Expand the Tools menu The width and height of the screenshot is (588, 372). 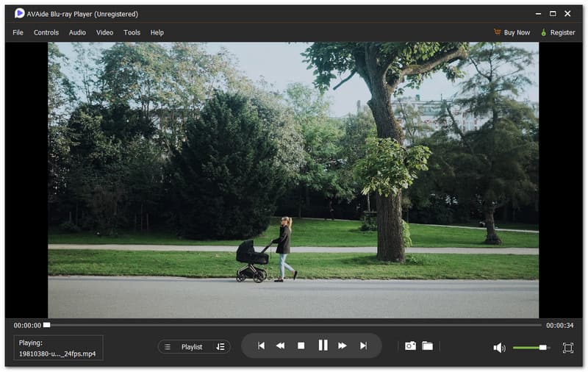point(132,32)
